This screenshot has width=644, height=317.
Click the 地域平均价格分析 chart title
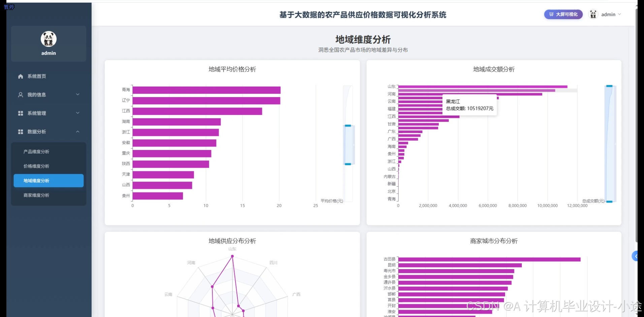pos(232,69)
